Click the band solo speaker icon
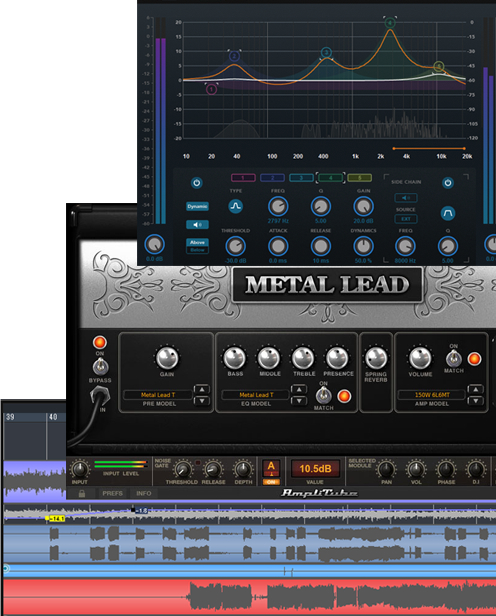Viewport: 496px width, 616px height. [x=197, y=224]
